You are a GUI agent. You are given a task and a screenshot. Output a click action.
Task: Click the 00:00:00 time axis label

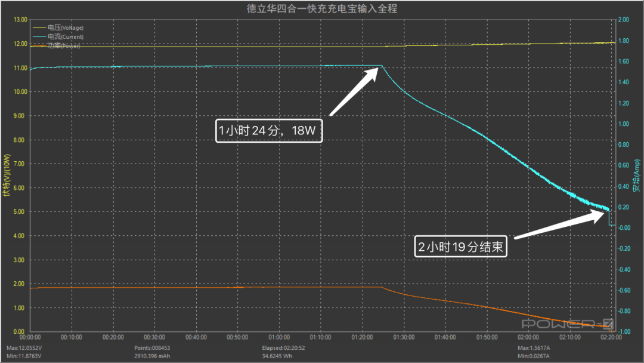[30, 337]
